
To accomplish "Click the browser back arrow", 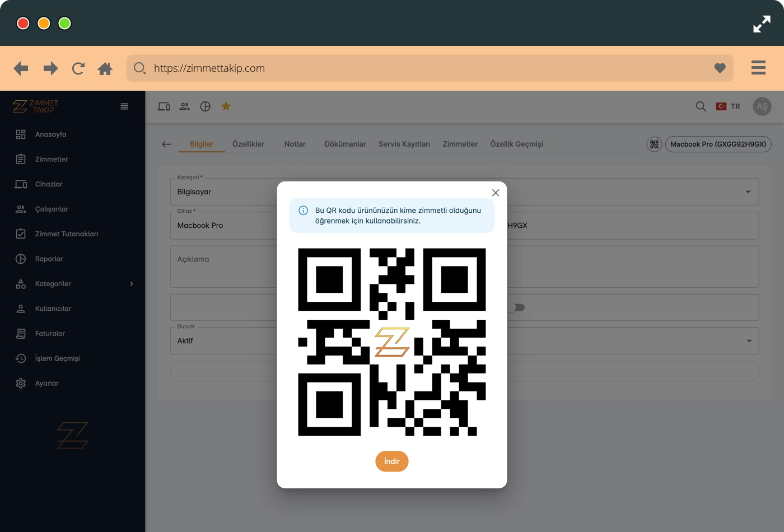I will [21, 68].
